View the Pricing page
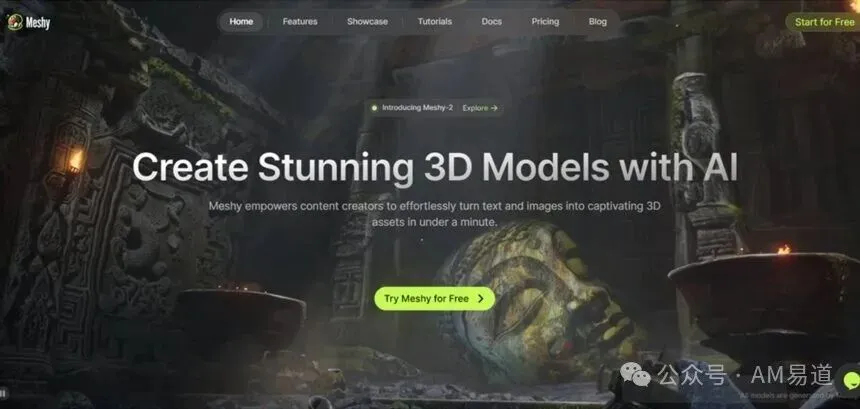This screenshot has height=409, width=860. point(545,22)
